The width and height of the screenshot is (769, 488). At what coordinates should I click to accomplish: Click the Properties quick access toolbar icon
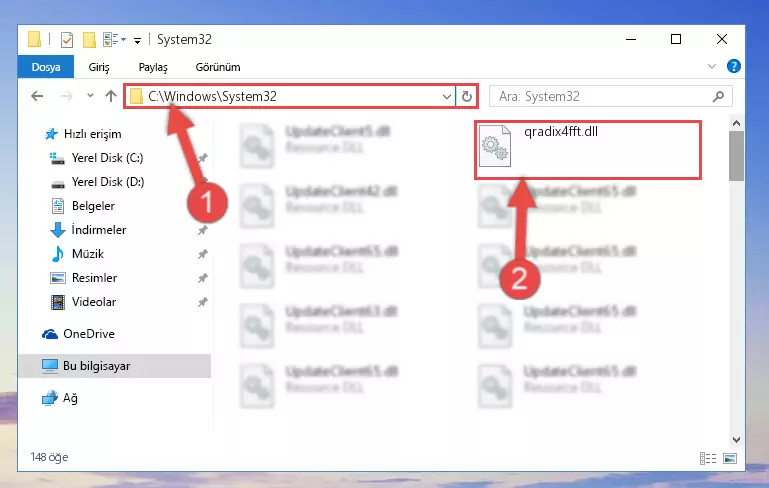[x=67, y=40]
